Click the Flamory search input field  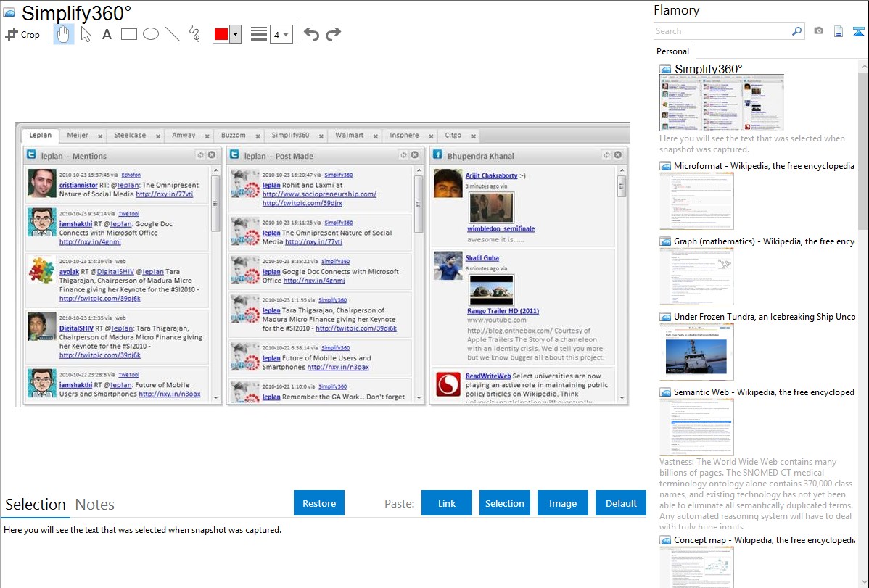tap(722, 31)
